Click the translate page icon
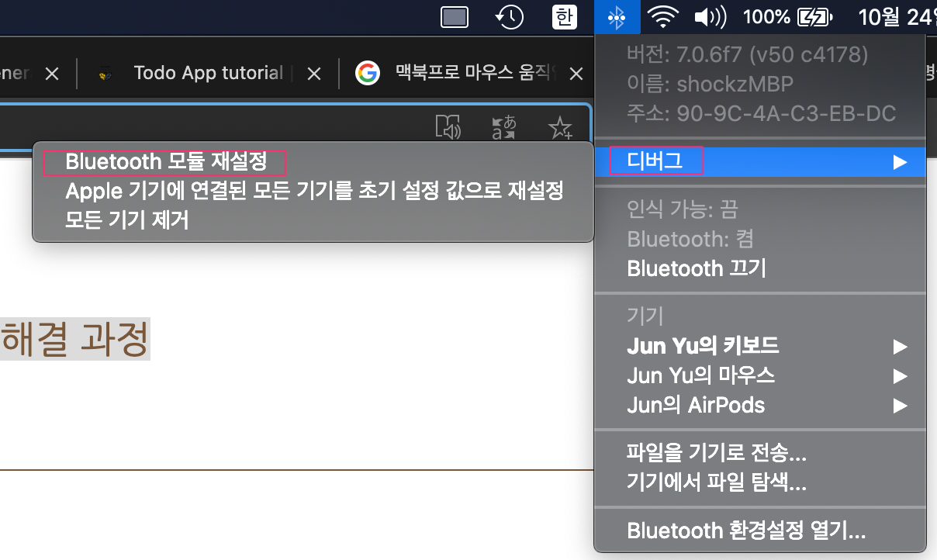Viewport: 937px width, 560px height. (x=504, y=127)
